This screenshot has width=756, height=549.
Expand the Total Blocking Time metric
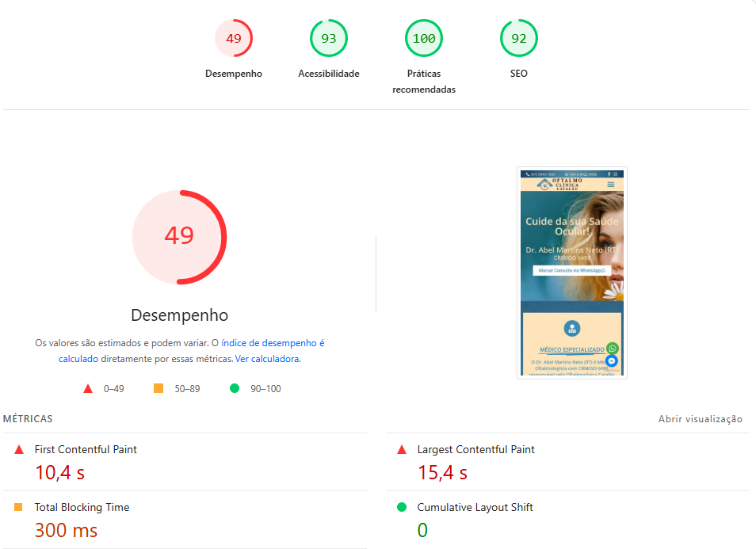click(x=185, y=520)
